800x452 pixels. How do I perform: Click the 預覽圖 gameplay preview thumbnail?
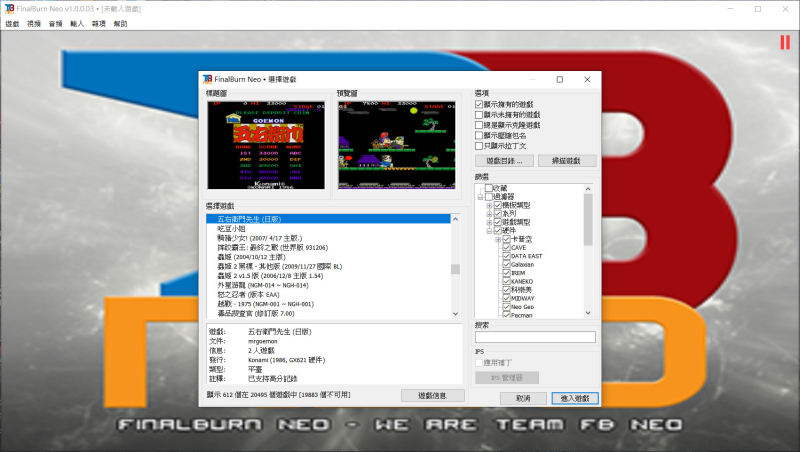click(397, 145)
